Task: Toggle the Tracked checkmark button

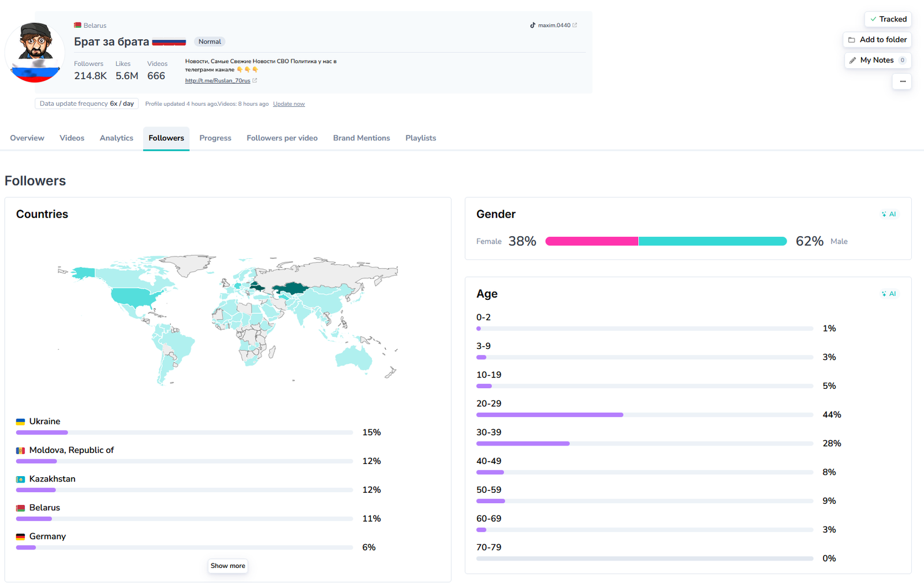Action: click(888, 19)
